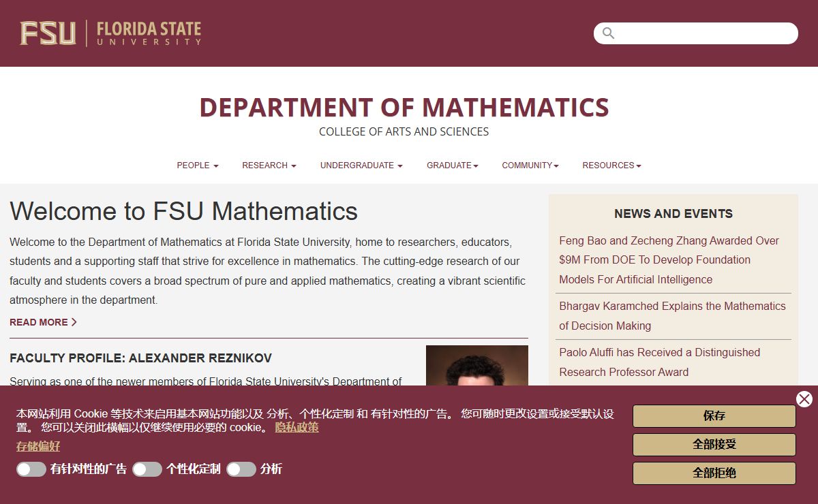818x504 pixels.
Task: Focus the site search input field
Action: click(696, 33)
